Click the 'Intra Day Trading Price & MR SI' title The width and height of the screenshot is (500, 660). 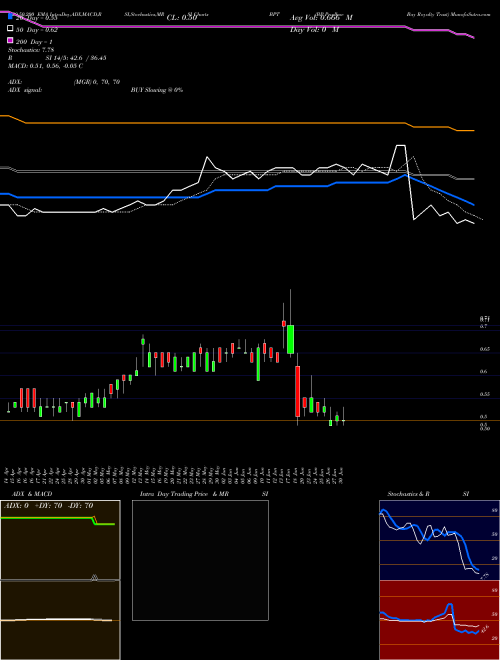click(x=204, y=494)
